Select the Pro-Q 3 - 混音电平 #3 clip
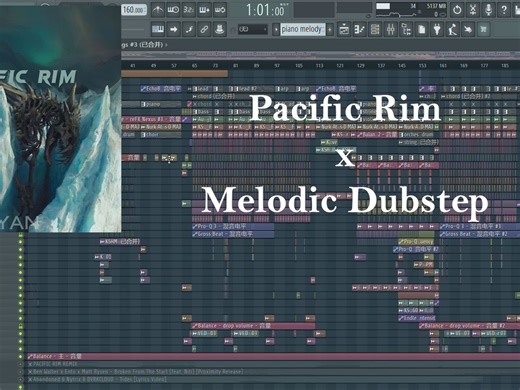Viewport: 520px width, 390px height. click(x=480, y=226)
